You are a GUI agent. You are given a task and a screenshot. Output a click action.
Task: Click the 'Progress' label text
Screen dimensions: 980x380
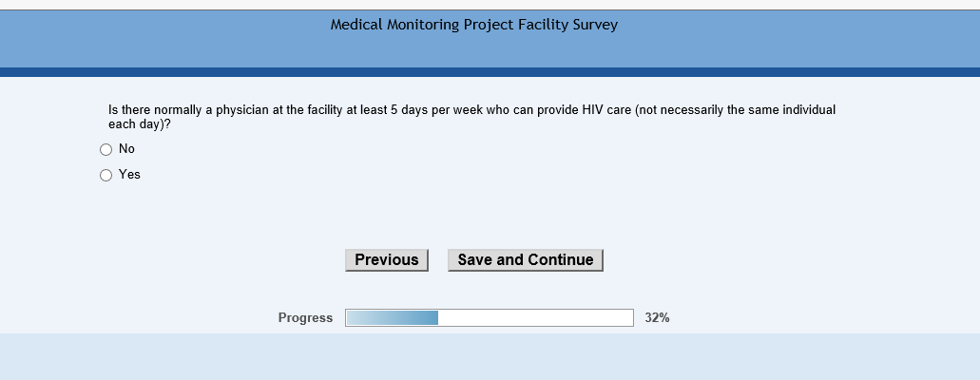[x=305, y=318]
